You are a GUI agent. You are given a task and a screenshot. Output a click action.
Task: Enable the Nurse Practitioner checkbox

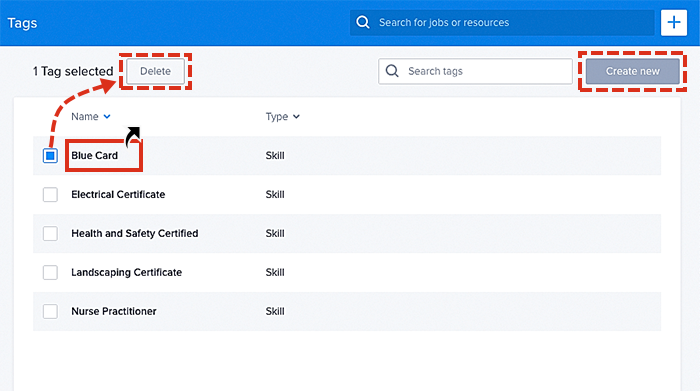(x=50, y=311)
